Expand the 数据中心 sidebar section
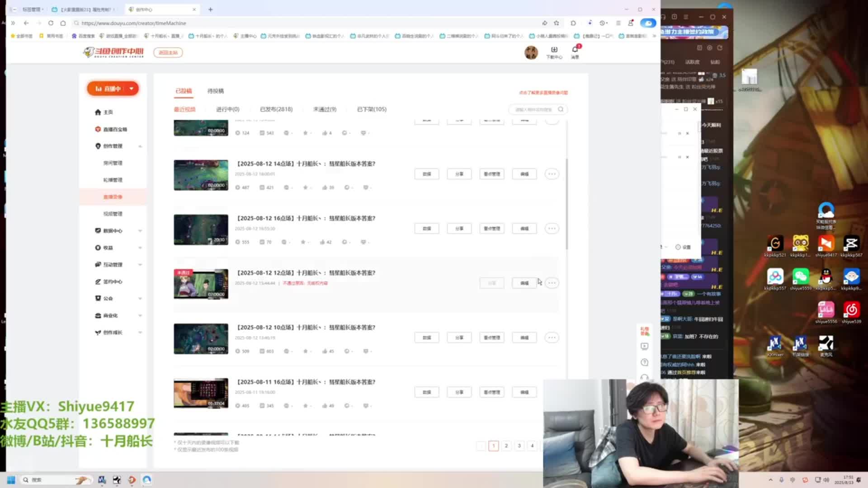 point(140,231)
